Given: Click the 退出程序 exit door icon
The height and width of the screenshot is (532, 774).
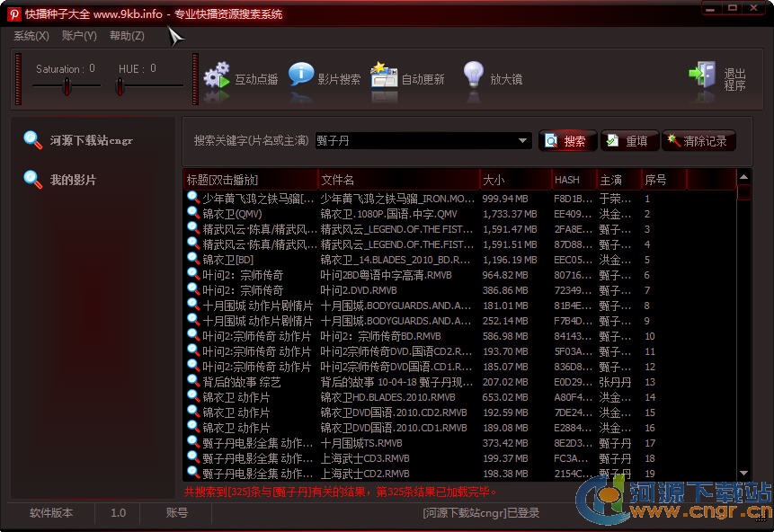Looking at the screenshot, I should (702, 77).
